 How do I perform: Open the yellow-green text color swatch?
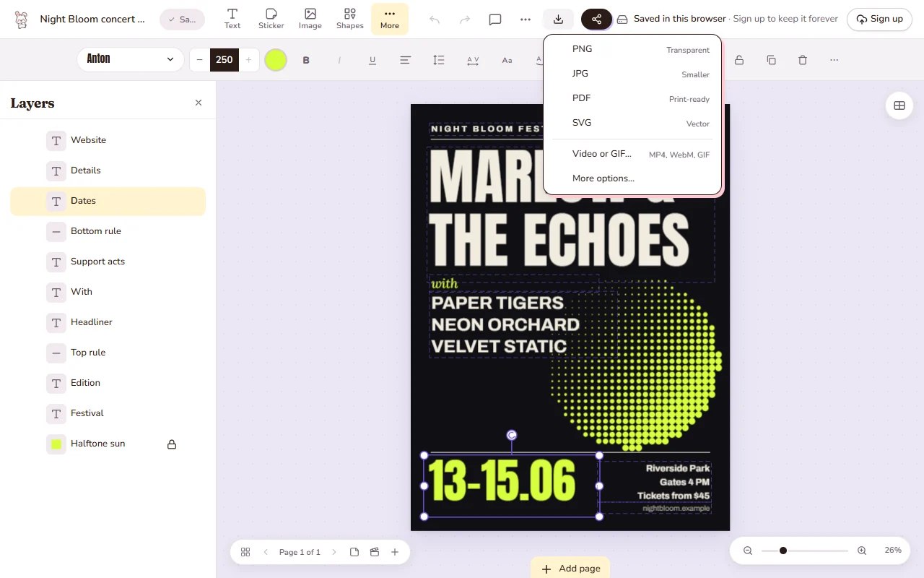point(276,60)
